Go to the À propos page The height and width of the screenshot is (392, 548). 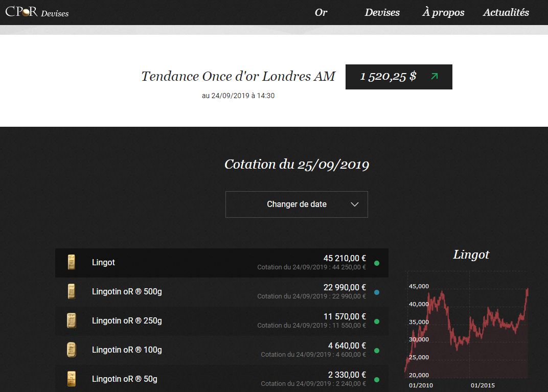click(443, 12)
